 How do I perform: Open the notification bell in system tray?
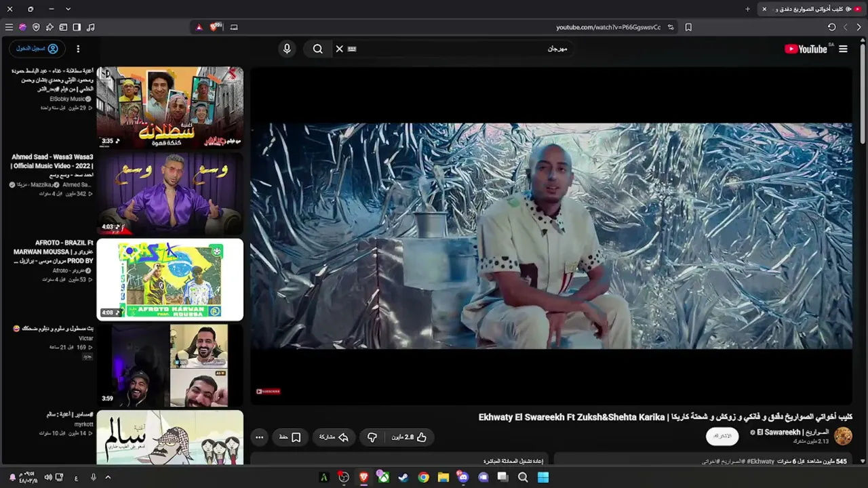[12, 477]
